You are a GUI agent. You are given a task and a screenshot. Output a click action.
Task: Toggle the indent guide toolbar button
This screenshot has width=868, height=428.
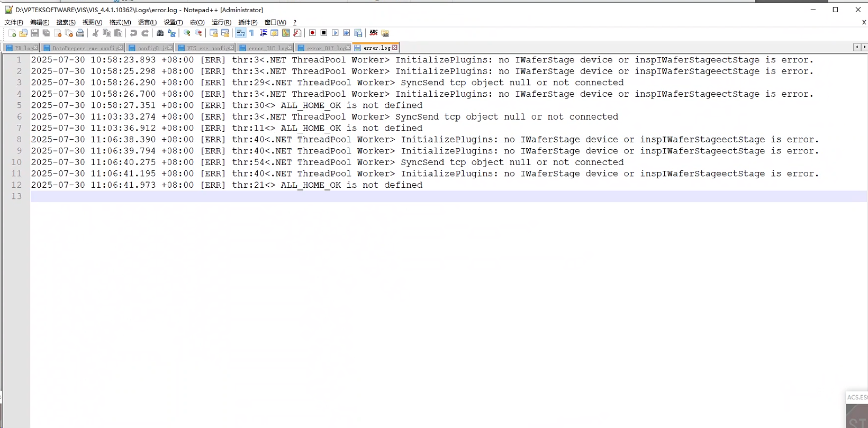[x=264, y=33]
